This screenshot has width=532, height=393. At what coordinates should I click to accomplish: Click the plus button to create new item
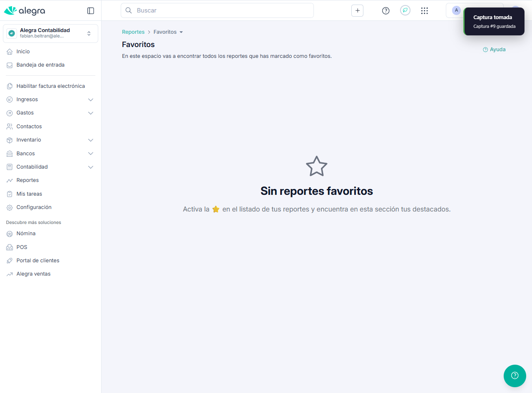click(x=357, y=10)
